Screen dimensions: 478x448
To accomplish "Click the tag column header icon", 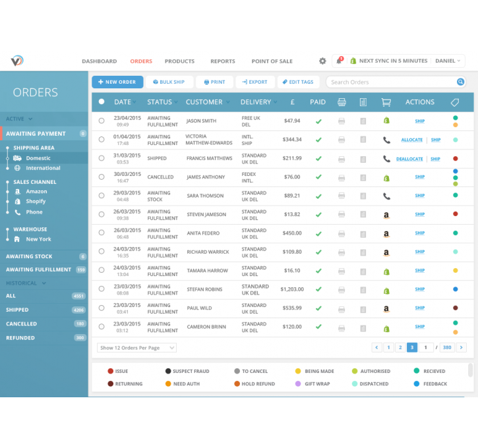I will [455, 102].
